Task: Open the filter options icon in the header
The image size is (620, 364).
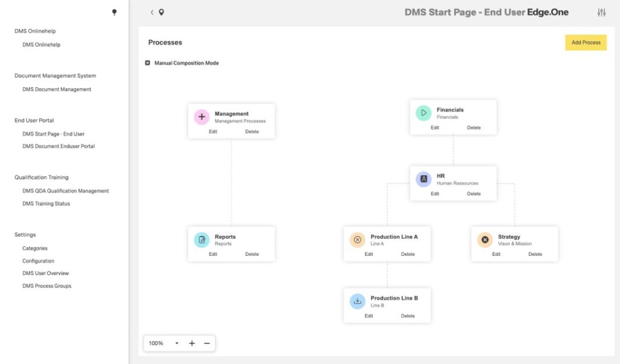Action: (601, 11)
